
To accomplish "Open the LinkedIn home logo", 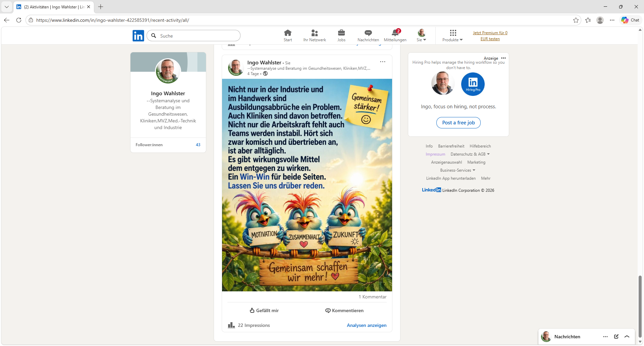I will click(x=138, y=36).
